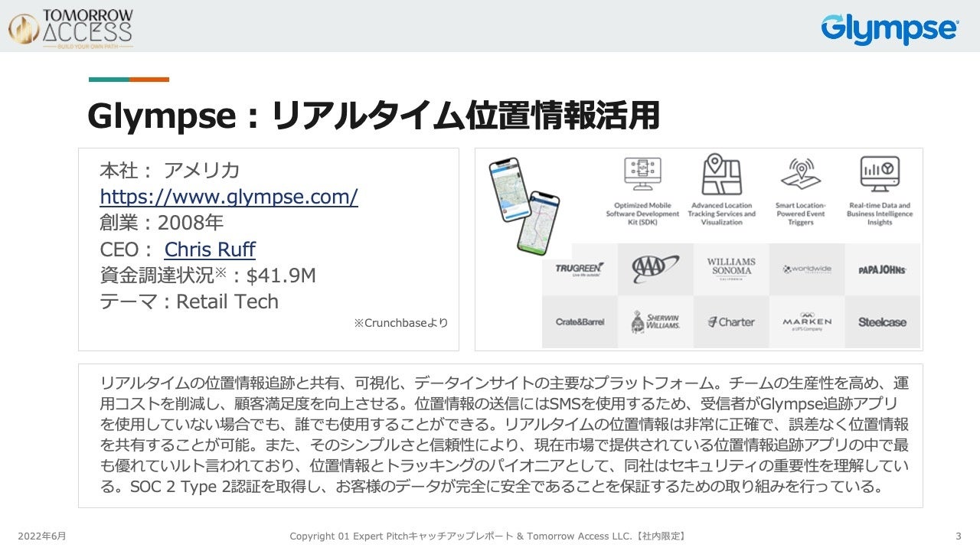Select the Optimized Mobile SDK icon
This screenshot has width=980, height=551.
point(642,174)
